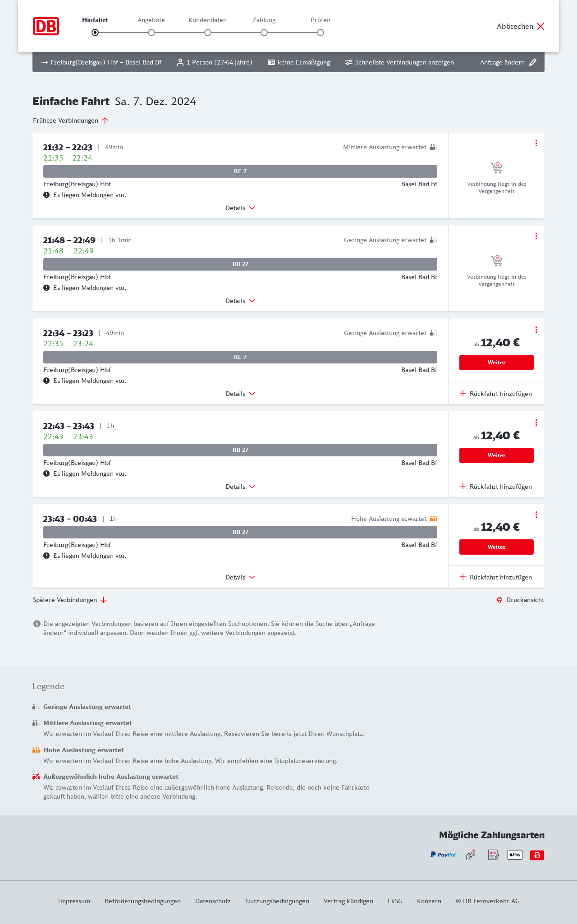Image resolution: width=577 pixels, height=924 pixels.
Task: Expand Details for the 22:43 RB 27 connection
Action: 240,487
